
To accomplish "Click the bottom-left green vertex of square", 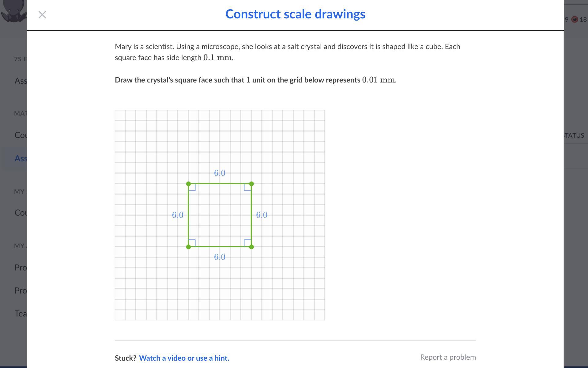I will 189,247.
